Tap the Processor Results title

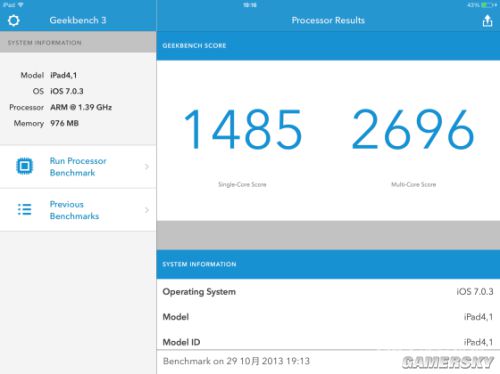[x=328, y=20]
